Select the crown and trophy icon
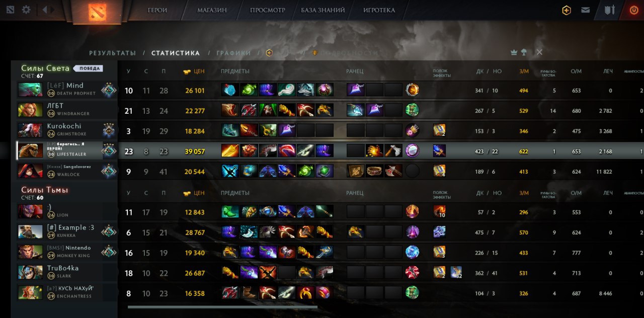The width and height of the screenshot is (644, 318). 519,52
